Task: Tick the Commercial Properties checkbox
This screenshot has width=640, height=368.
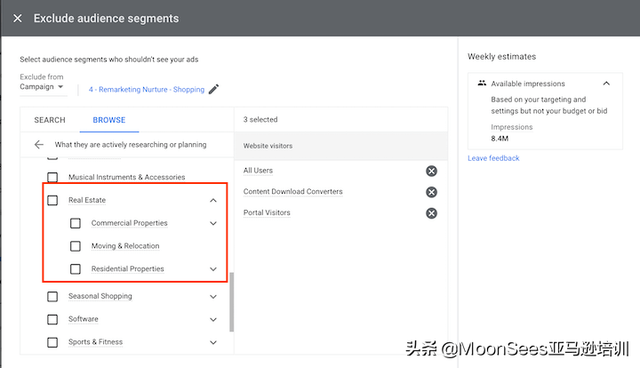Action: [x=75, y=223]
